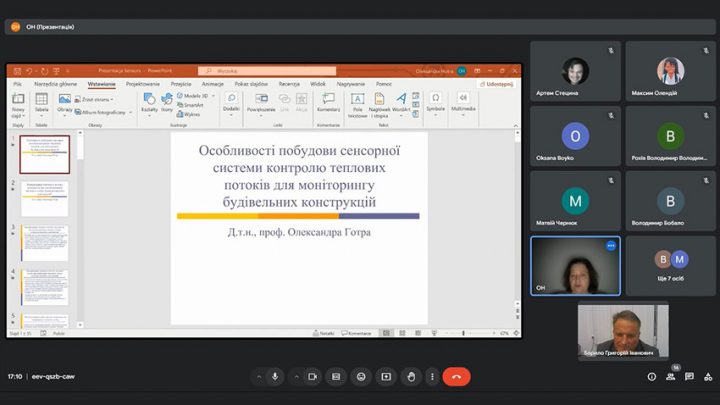
Task: Open more options three-dot menu in call bar
Action: (431, 377)
